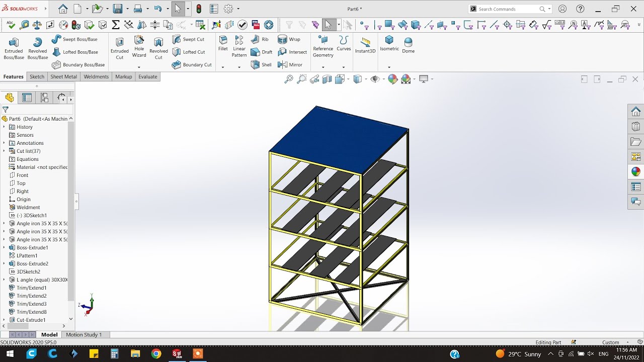Click the Zoom to Area icon
Image resolution: width=644 pixels, height=362 pixels.
[301, 79]
